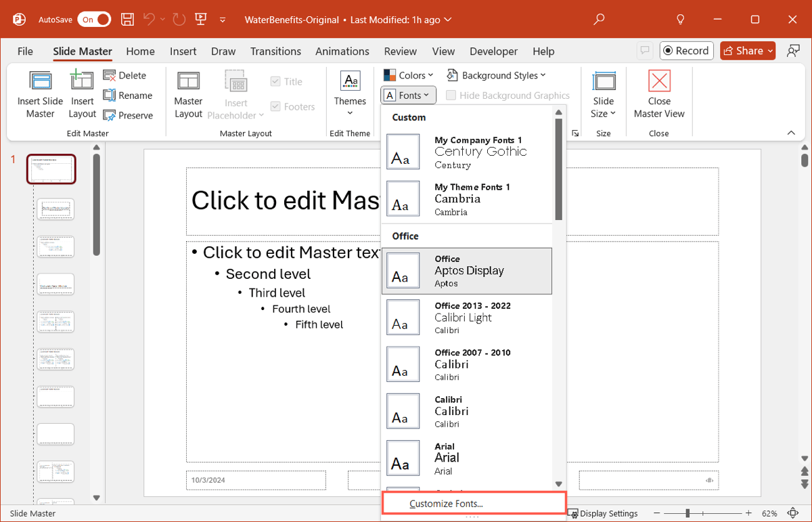Choose Office Aptos Display font set
Image resolution: width=812 pixels, height=522 pixels.
[x=467, y=271]
